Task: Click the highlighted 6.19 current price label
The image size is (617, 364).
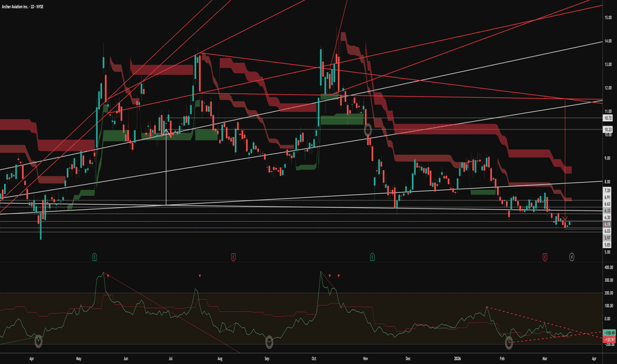Action: click(606, 224)
